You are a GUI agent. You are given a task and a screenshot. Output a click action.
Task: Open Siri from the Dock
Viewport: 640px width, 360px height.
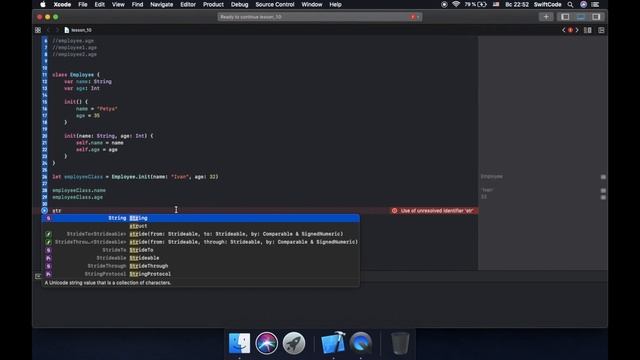pos(267,343)
